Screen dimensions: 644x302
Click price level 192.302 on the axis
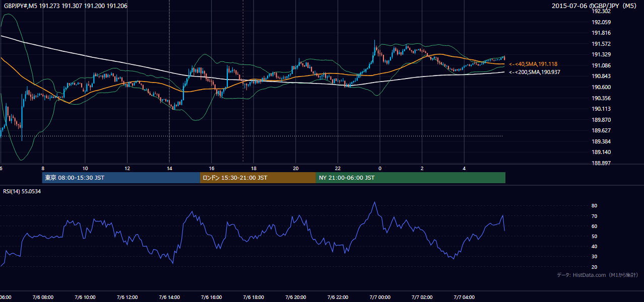(x=601, y=11)
